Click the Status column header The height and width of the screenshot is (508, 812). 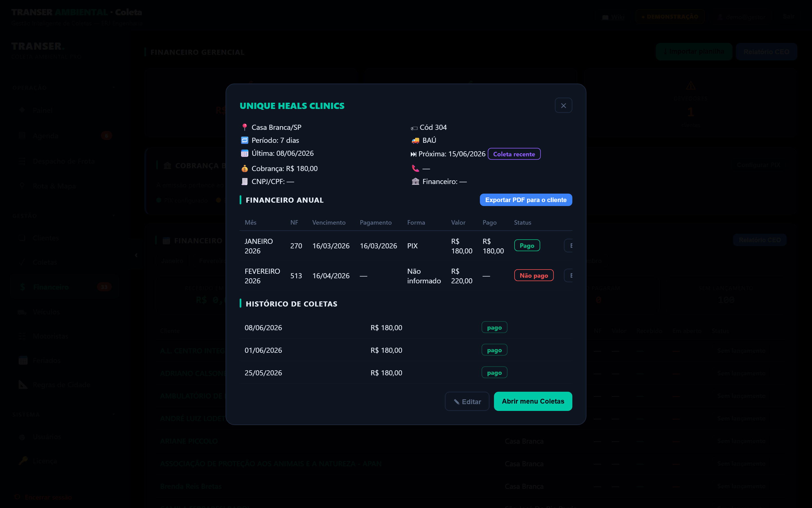click(x=522, y=222)
